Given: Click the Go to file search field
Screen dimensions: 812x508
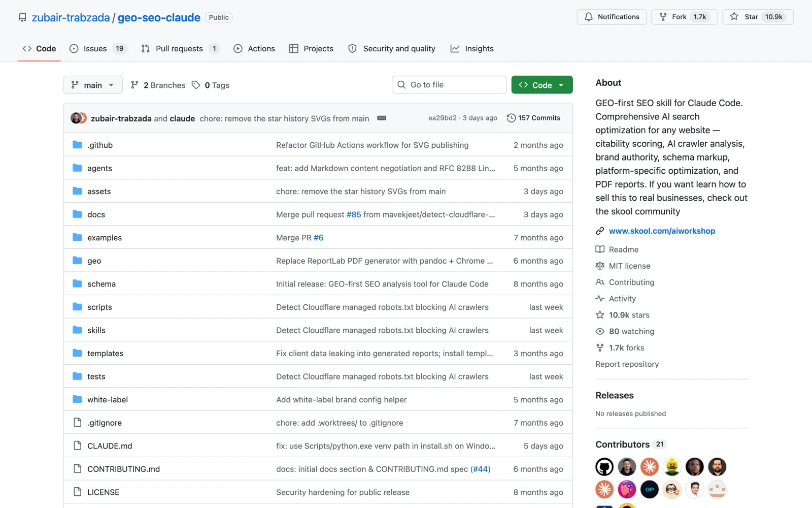Looking at the screenshot, I should [x=449, y=85].
